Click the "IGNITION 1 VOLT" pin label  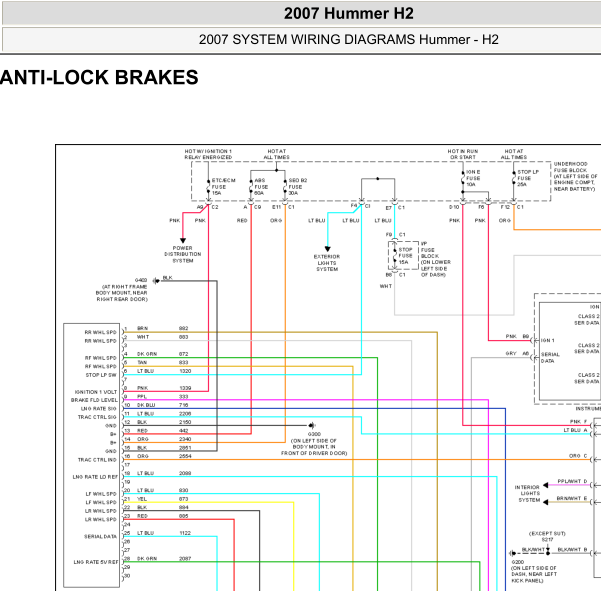pos(96,392)
